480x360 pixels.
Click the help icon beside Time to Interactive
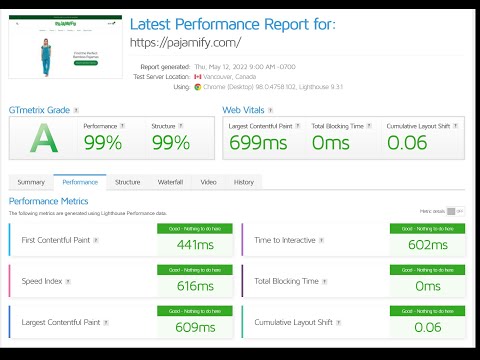tap(321, 240)
